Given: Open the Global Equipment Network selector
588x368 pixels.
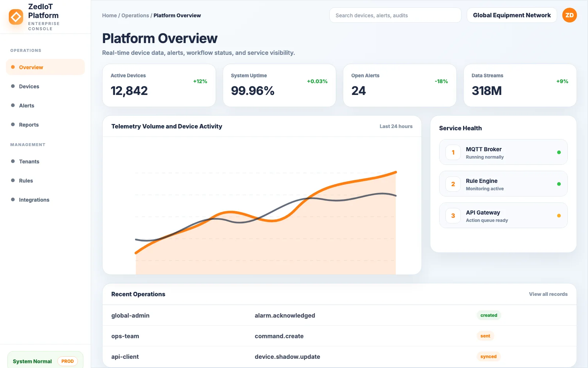Looking at the screenshot, I should (512, 15).
